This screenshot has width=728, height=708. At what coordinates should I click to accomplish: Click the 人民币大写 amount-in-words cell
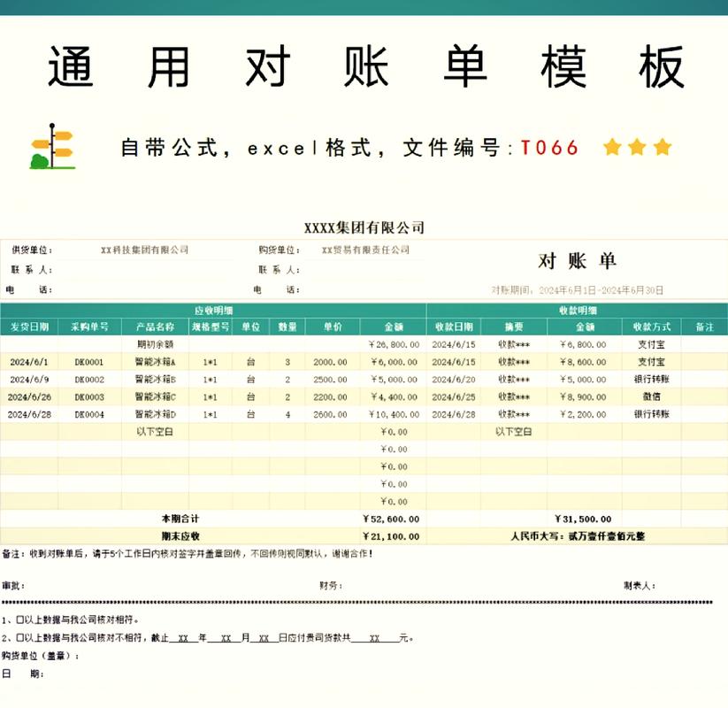578,536
